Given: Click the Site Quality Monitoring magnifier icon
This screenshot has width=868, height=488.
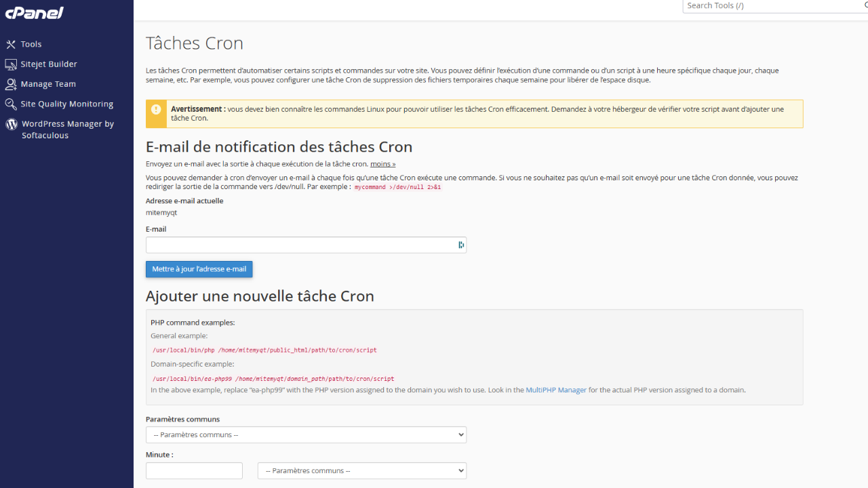Looking at the screenshot, I should click(11, 104).
